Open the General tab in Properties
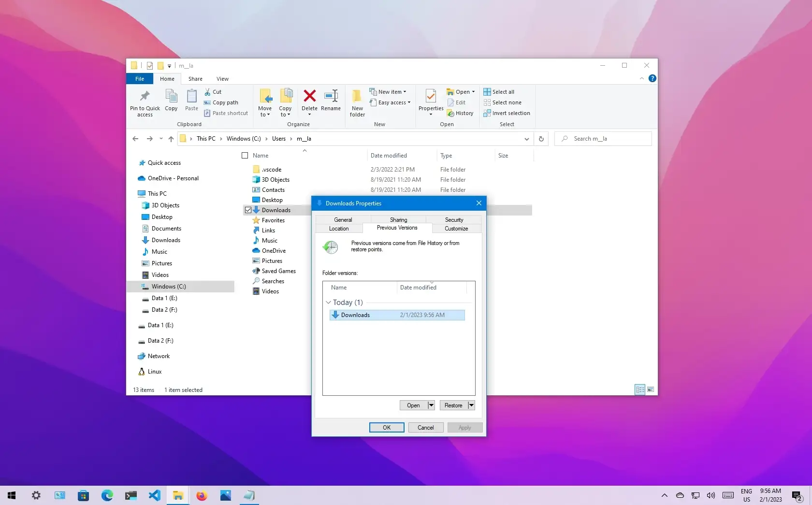 pos(343,220)
